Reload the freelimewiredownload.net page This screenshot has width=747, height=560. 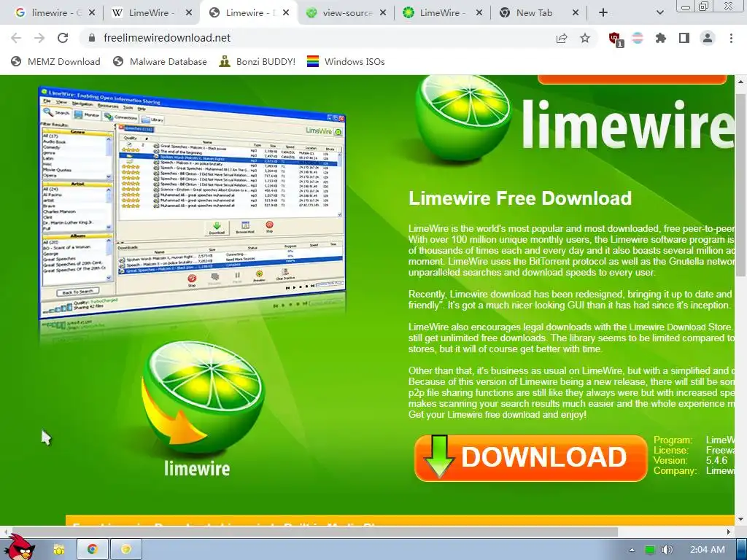coord(63,38)
